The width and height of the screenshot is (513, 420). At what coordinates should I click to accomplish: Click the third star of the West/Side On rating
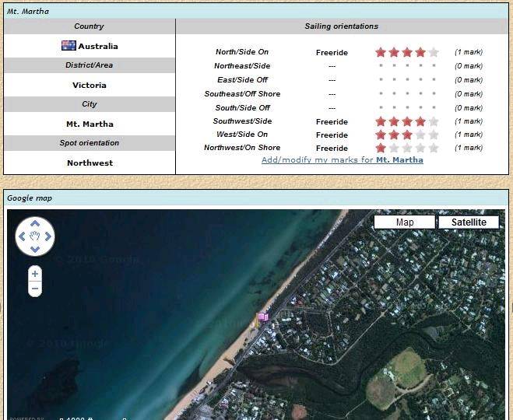(x=407, y=135)
